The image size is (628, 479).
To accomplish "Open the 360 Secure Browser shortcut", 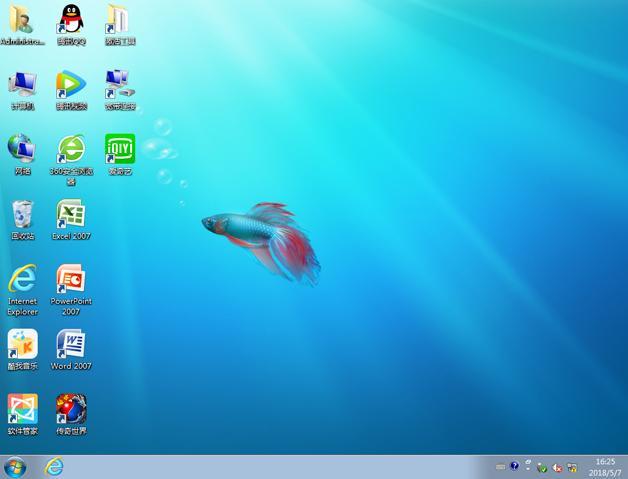I will (70, 150).
